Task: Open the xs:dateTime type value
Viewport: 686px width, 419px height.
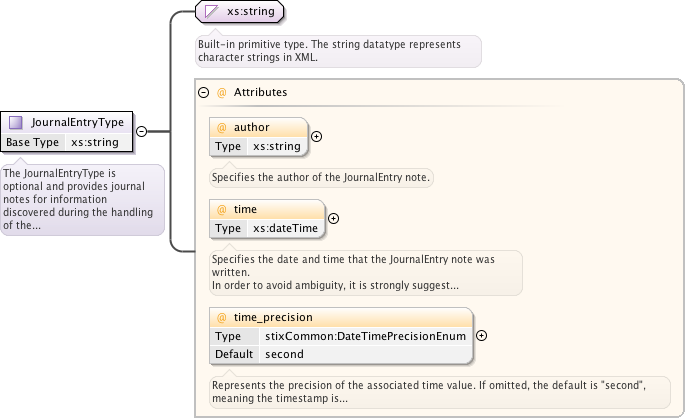Action: coord(285,228)
